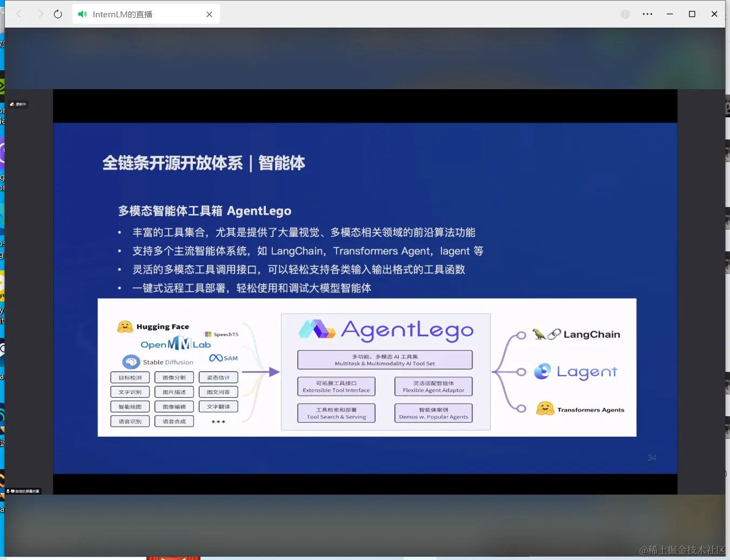Click the Flexible Agent Adaptor box

(433, 386)
